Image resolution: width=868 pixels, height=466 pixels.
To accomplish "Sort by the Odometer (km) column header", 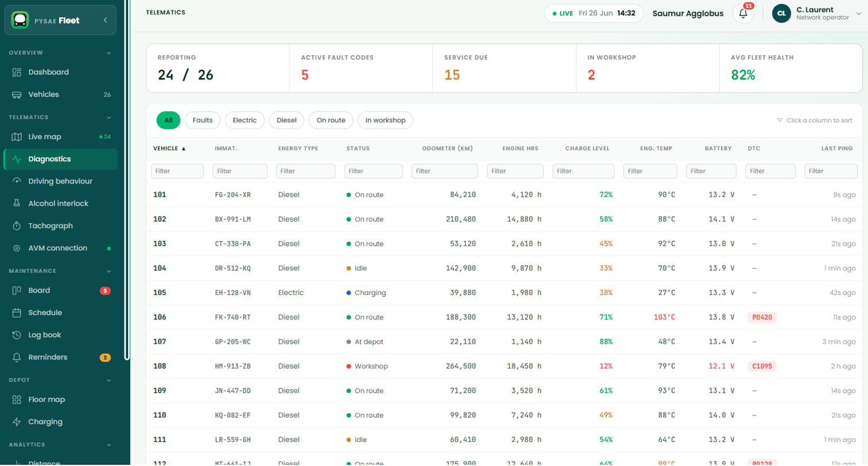I will (447, 149).
